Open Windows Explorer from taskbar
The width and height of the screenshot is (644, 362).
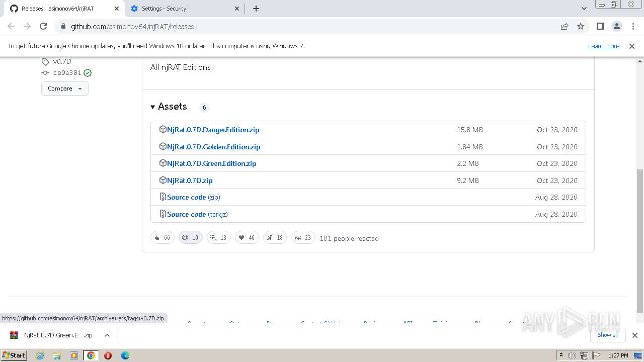click(x=57, y=355)
